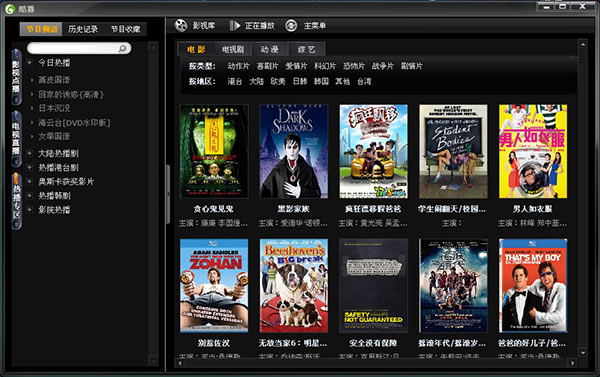The image size is (600, 377).
Task: Select the 影视点播 vertical sidebar tab
Action: click(x=16, y=77)
